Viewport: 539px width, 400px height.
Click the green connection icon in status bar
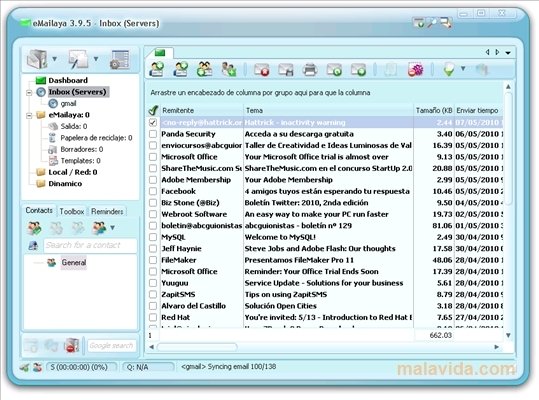pos(24,367)
